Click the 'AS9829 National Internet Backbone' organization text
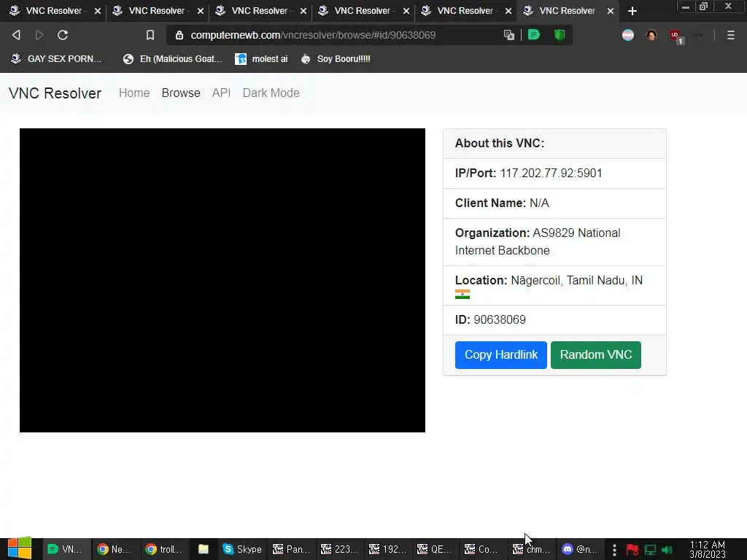The image size is (747, 560). tap(538, 241)
